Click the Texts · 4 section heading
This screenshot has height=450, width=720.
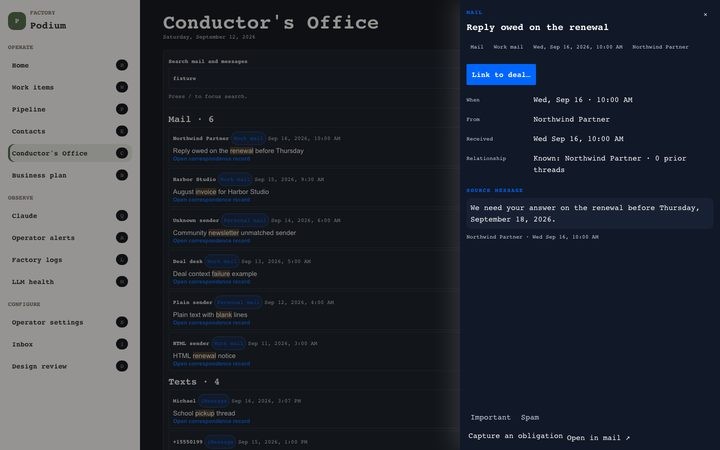click(x=193, y=382)
